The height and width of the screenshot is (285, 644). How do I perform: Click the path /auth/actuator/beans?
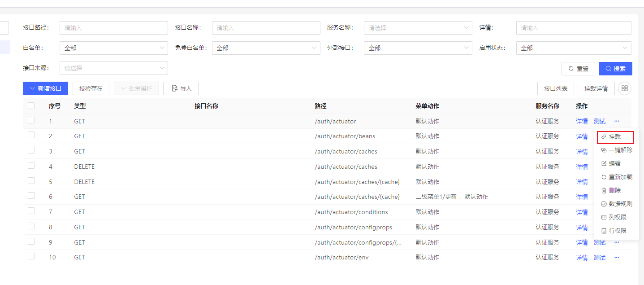click(x=345, y=136)
